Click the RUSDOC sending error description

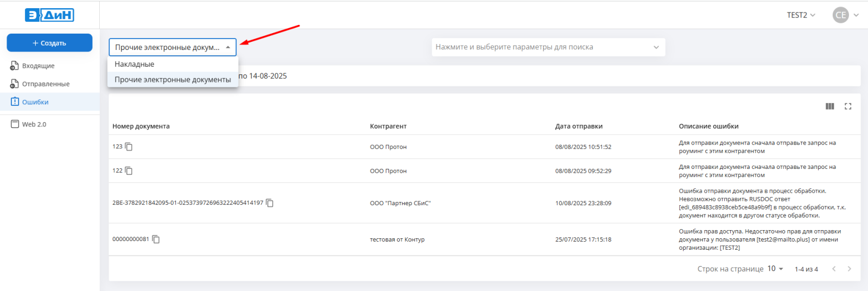[x=762, y=203]
